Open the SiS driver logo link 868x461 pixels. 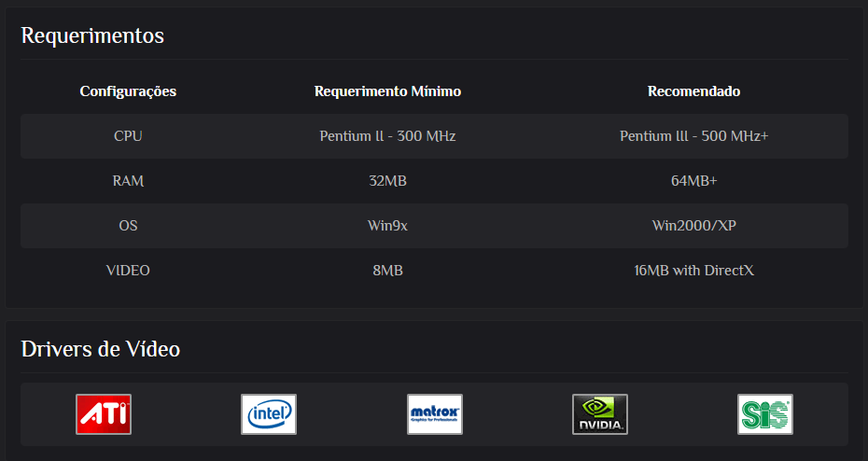pos(765,414)
